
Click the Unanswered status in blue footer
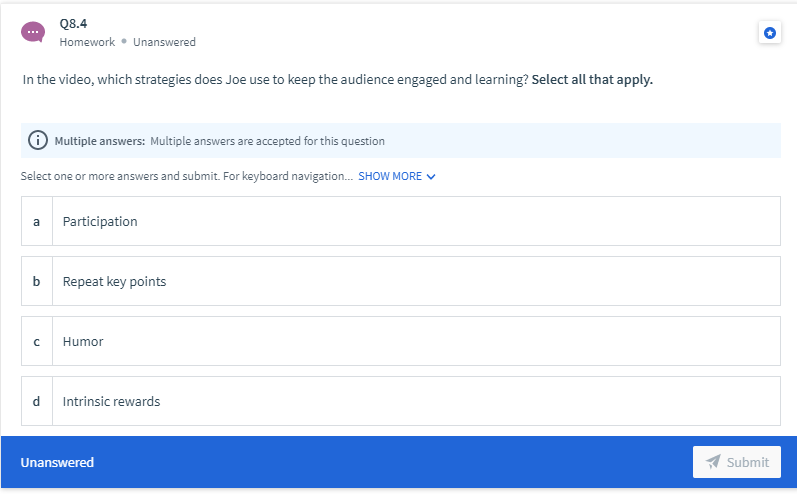tap(57, 462)
